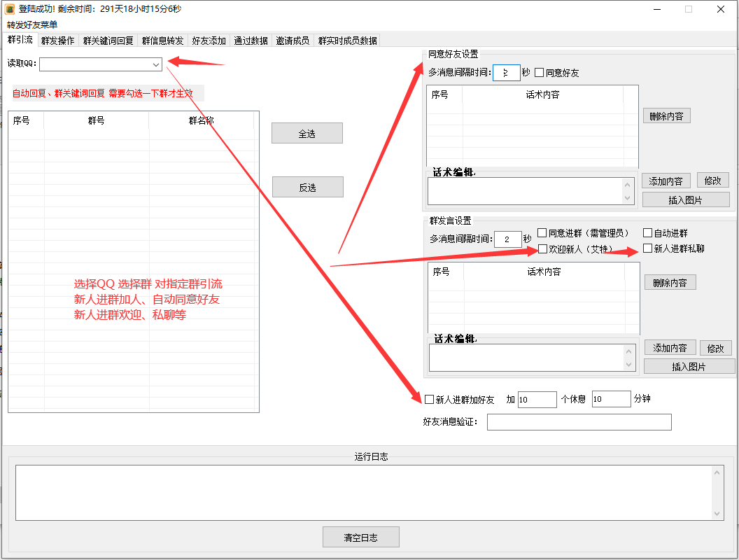
Task: Click 插入图片 in 同意好友设置
Action: pyautogui.click(x=686, y=200)
